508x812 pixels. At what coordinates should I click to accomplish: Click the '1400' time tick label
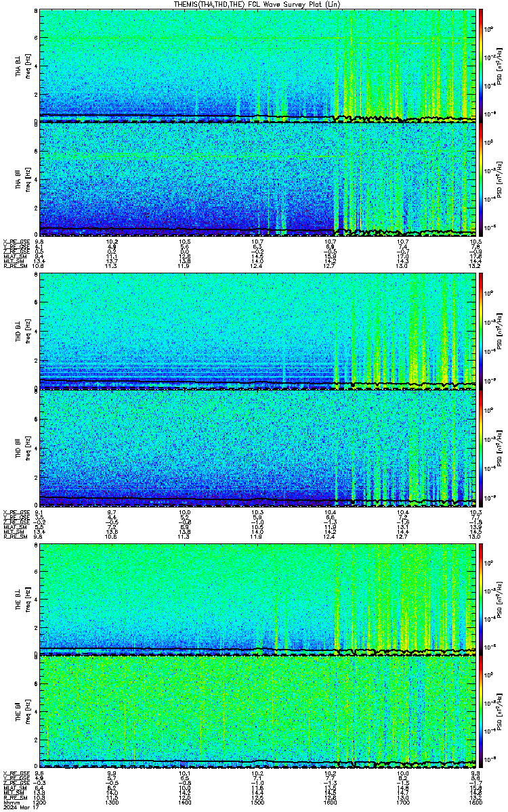pos(185,801)
